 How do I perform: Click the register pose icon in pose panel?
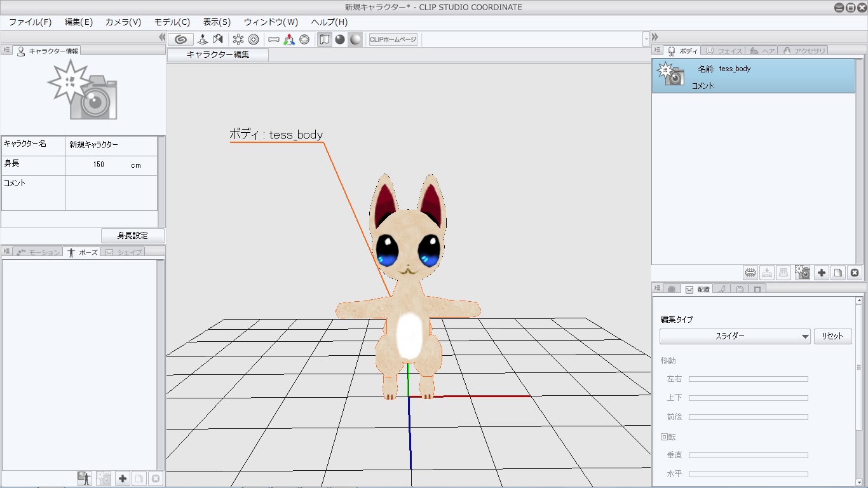(x=84, y=478)
